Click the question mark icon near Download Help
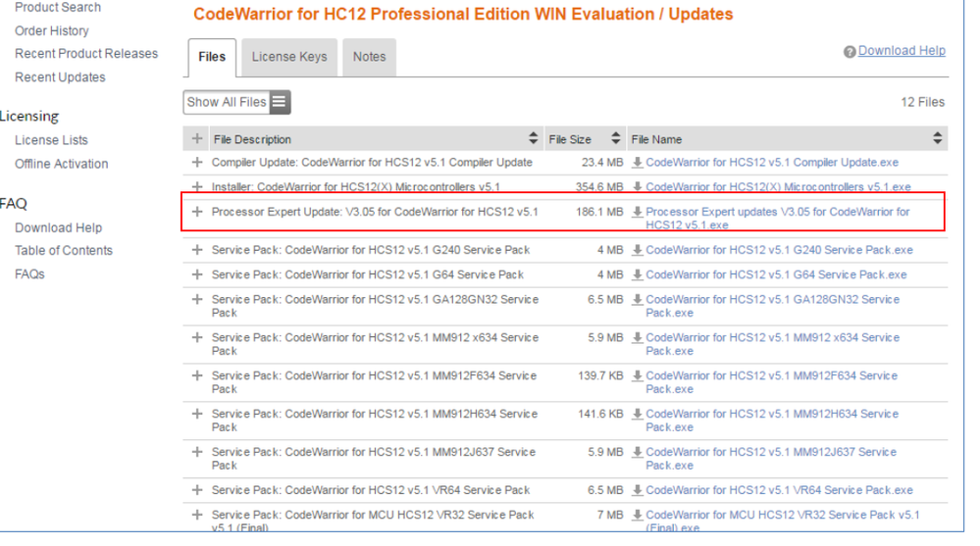 click(850, 52)
